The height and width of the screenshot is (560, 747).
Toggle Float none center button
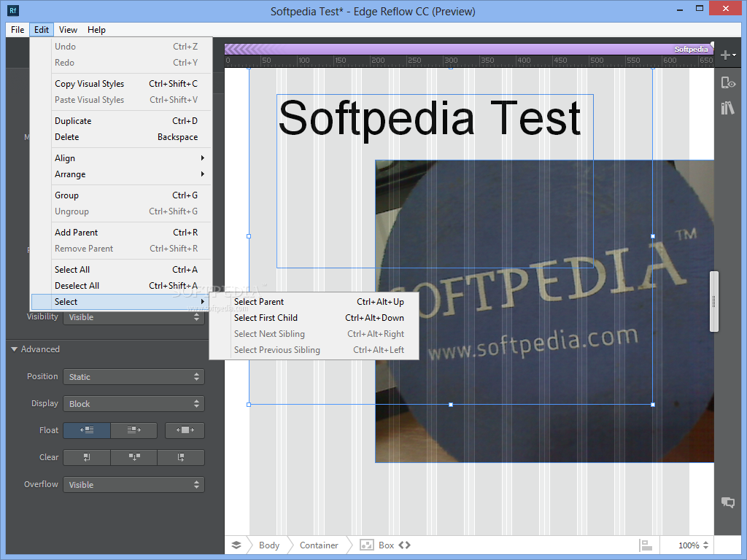coord(185,430)
